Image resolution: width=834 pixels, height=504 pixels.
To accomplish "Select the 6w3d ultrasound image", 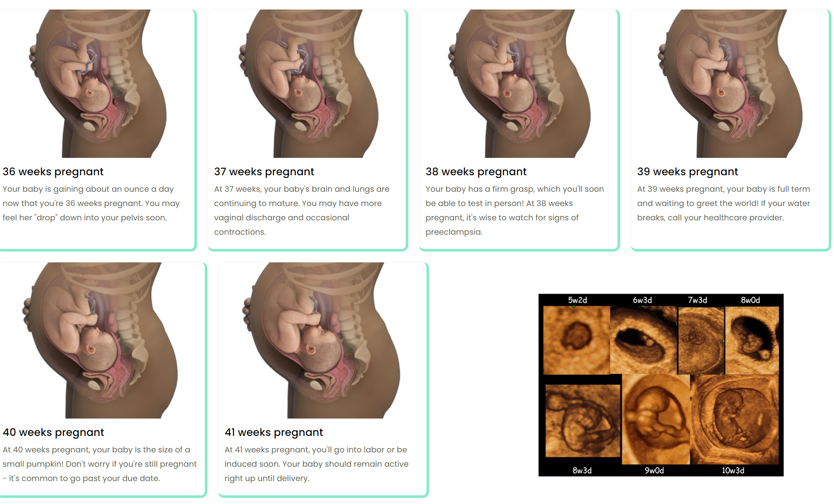I will click(x=644, y=340).
